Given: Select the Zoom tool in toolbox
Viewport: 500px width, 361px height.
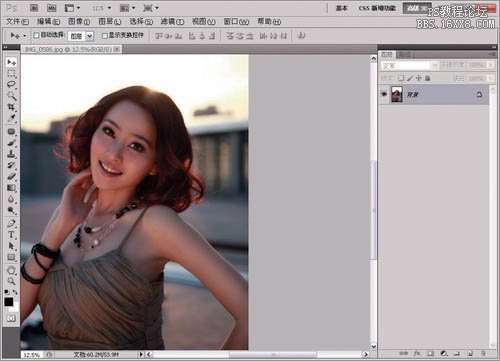Looking at the screenshot, I should pos(11,281).
